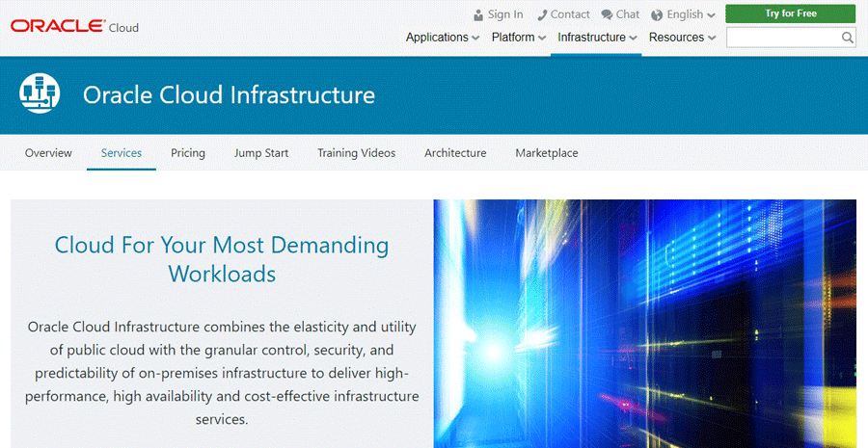The width and height of the screenshot is (868, 448).
Task: Click the 'Cloud For Your Most Demanding Workloads' heading
Action: click(x=222, y=259)
